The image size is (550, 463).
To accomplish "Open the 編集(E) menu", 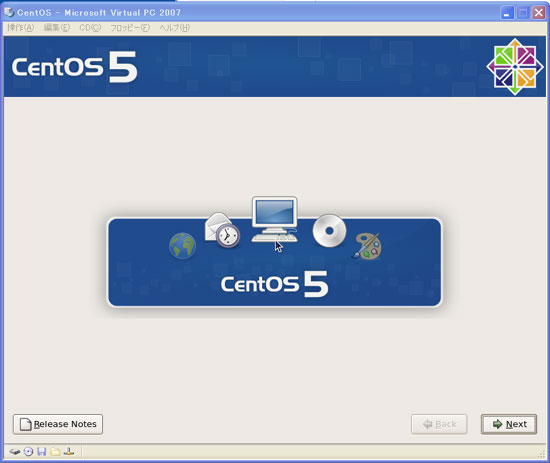I will coord(57,28).
